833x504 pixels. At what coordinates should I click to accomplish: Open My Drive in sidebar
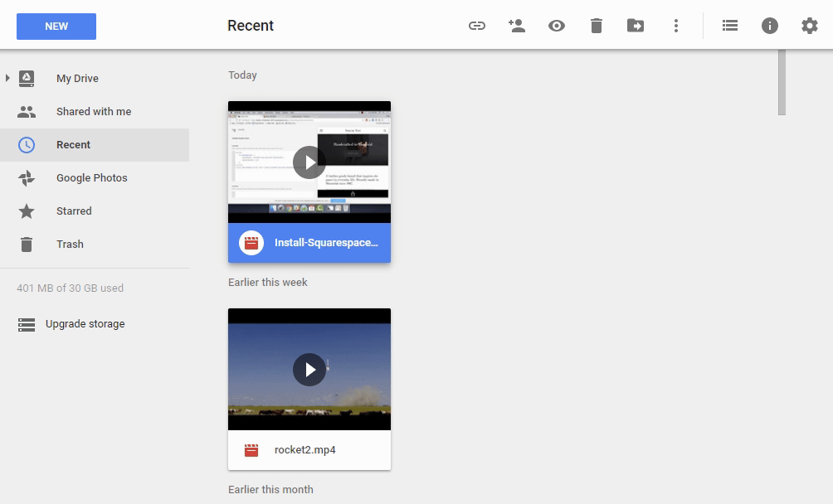(x=95, y=79)
